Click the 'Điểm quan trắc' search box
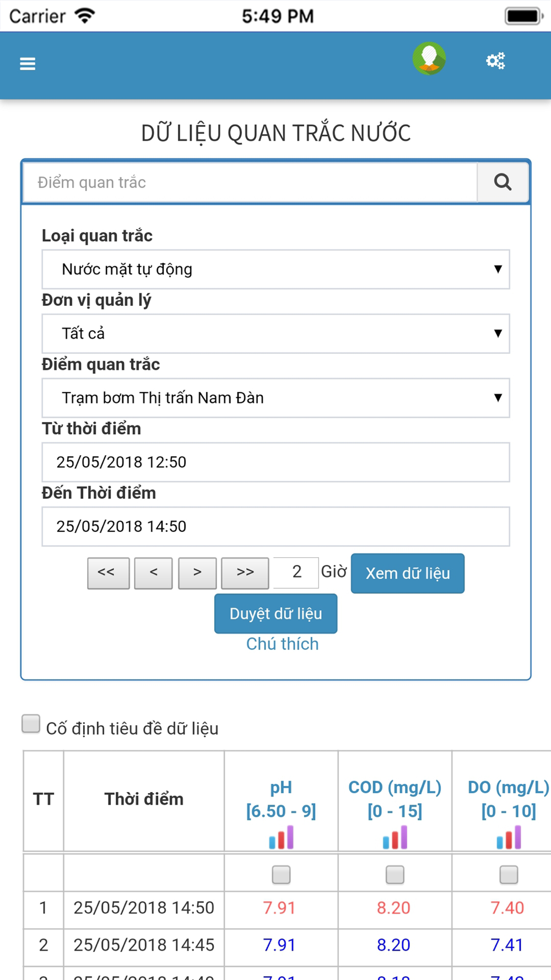This screenshot has height=980, width=551. [x=250, y=182]
